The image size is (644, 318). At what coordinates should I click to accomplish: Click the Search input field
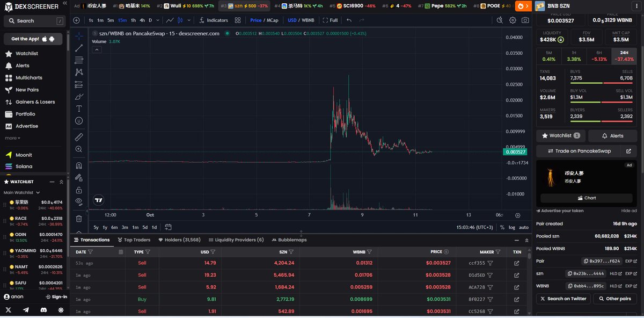pos(33,21)
